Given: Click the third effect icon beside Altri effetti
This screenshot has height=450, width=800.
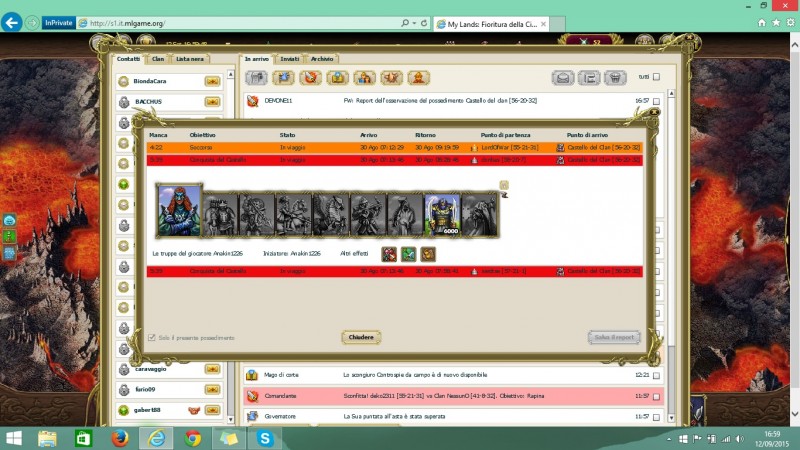Looking at the screenshot, I should 428,254.
